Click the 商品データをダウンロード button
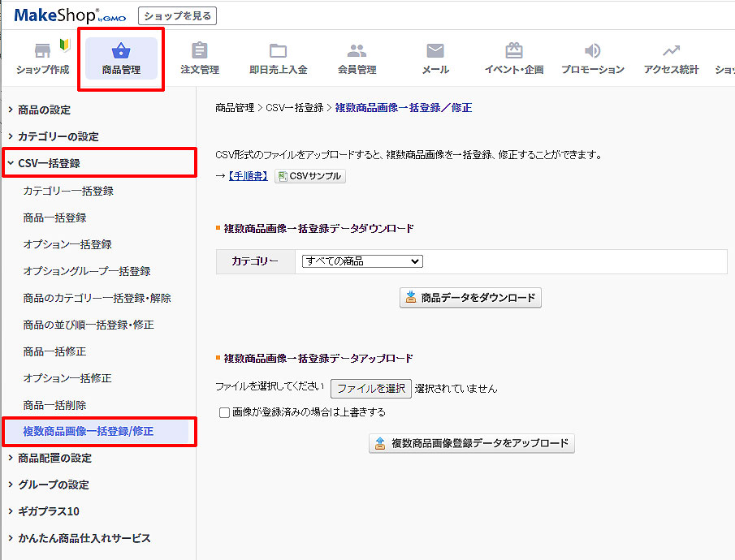Viewport: 735px width, 560px height. click(469, 298)
